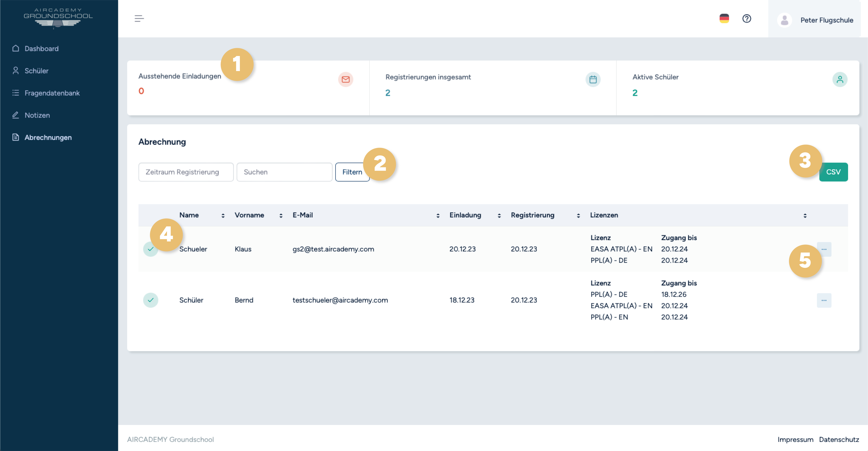Open the help question mark icon

pos(747,19)
